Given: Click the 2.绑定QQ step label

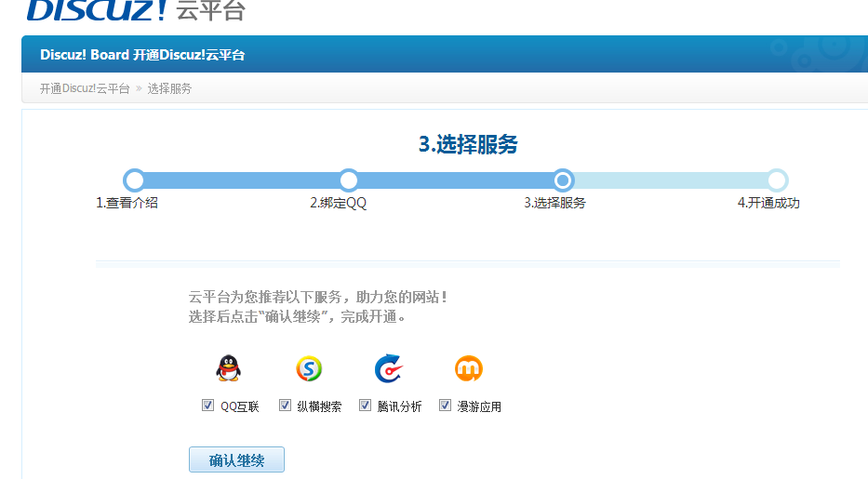Looking at the screenshot, I should click(339, 203).
